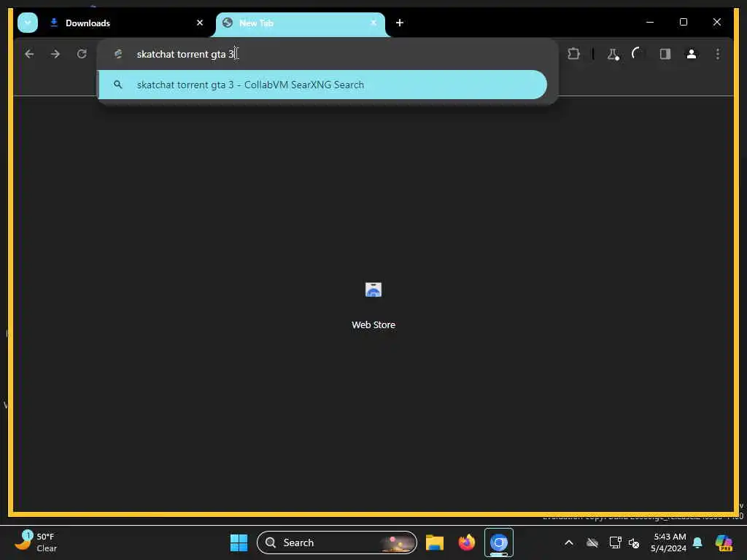This screenshot has height=560, width=747.
Task: Close the New Tab tab
Action: pos(373,23)
